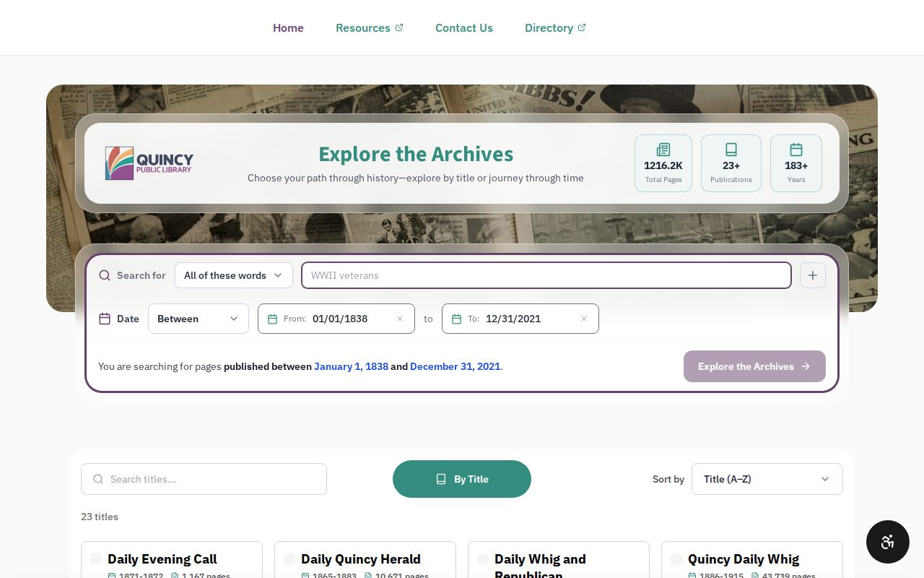Click the January 1, 1838 date text

351,366
